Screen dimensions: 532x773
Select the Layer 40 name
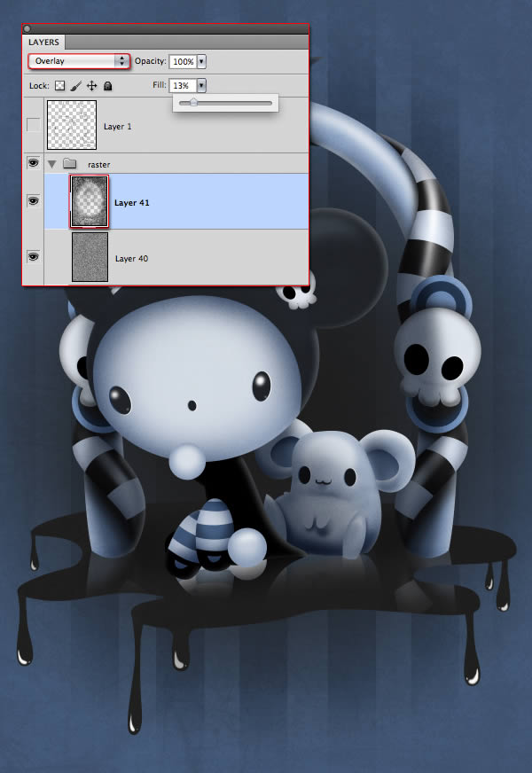pyautogui.click(x=131, y=258)
